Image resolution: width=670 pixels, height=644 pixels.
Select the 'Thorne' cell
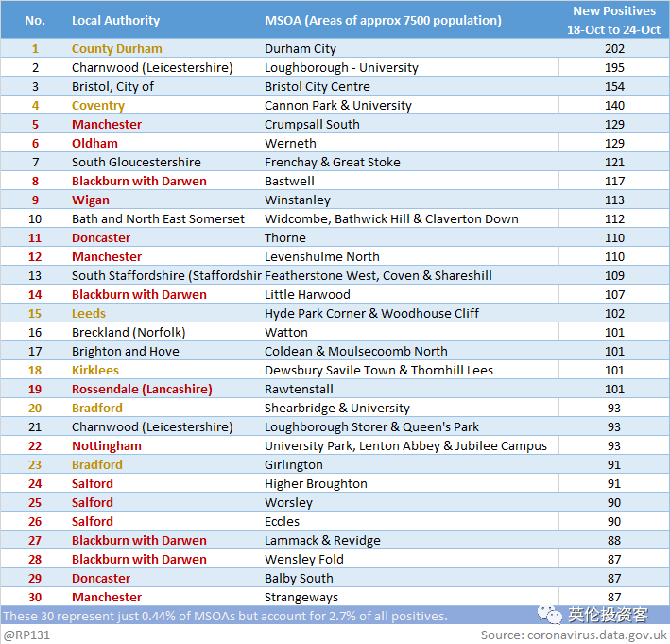tap(285, 237)
